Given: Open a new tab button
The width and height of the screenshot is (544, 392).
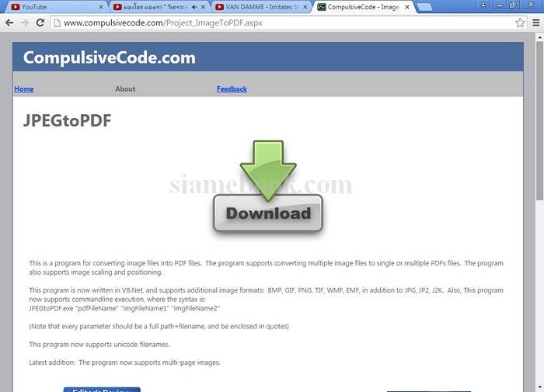Looking at the screenshot, I should pos(424,7).
